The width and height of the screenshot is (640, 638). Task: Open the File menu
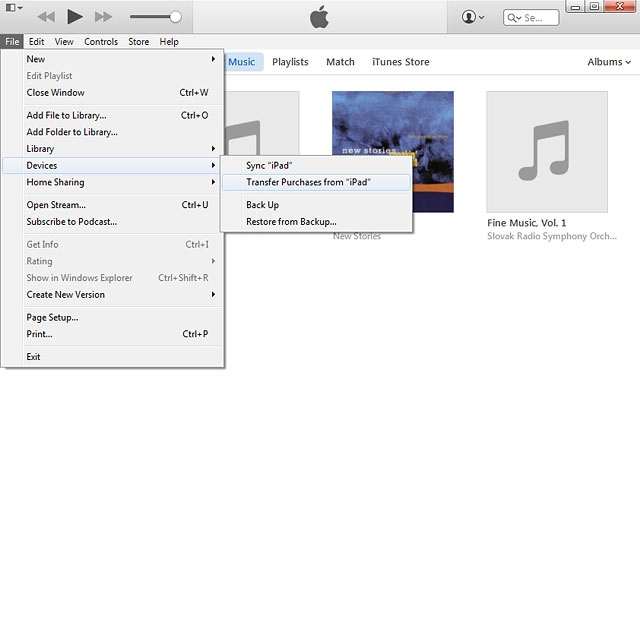pyautogui.click(x=12, y=42)
